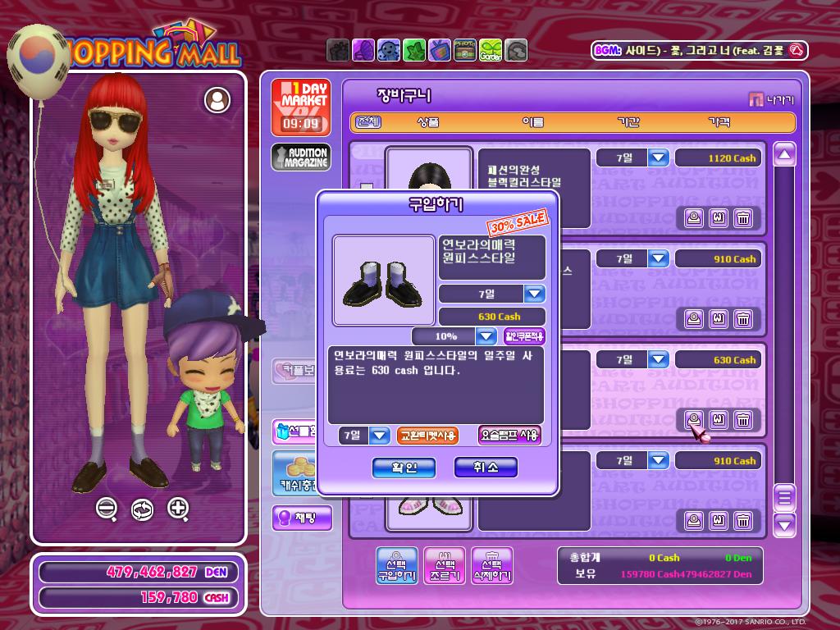The height and width of the screenshot is (630, 840).
Task: Rotate the avatar preview
Action: coord(142,509)
